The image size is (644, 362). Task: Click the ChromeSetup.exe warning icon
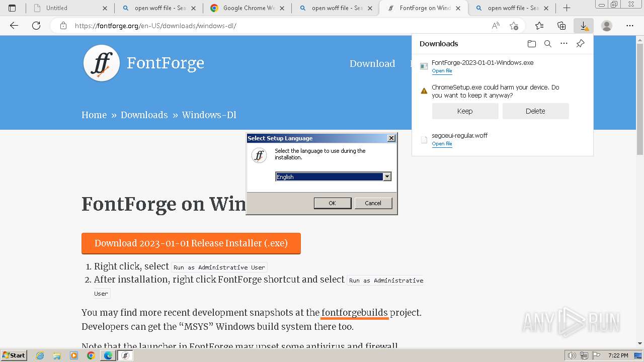coord(424,91)
